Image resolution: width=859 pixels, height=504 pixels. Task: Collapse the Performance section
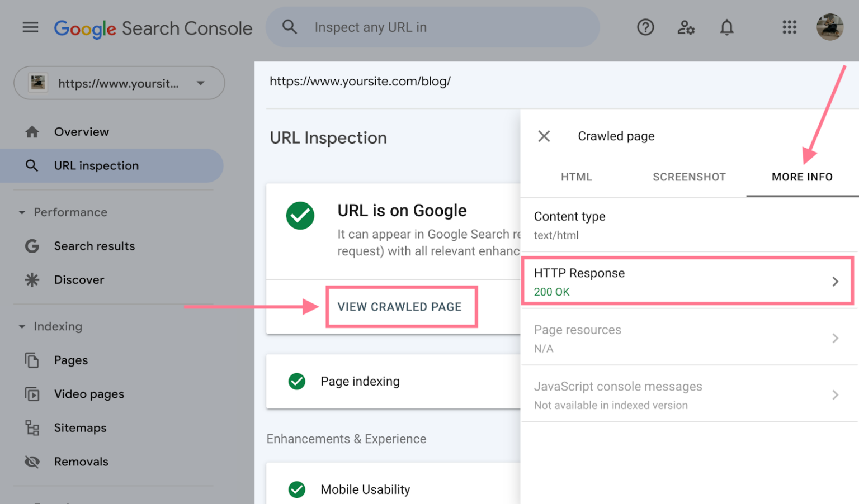(x=21, y=212)
